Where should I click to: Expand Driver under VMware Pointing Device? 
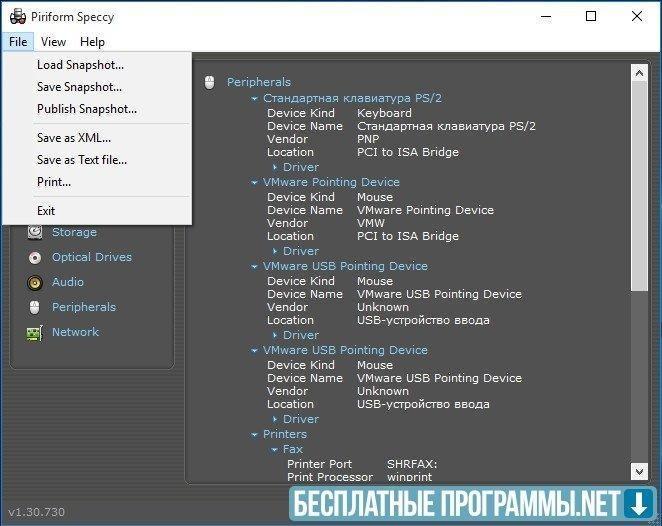275,251
